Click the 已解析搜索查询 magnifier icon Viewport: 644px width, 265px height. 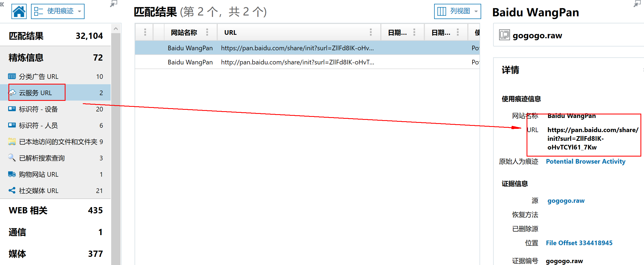12,158
